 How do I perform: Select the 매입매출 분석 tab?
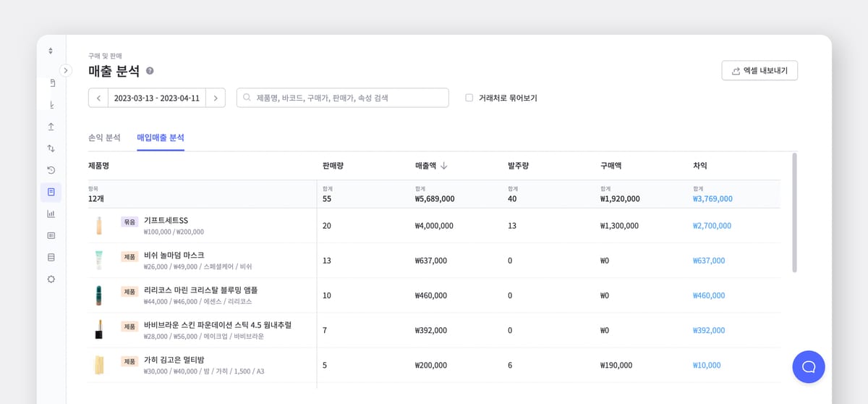point(161,138)
